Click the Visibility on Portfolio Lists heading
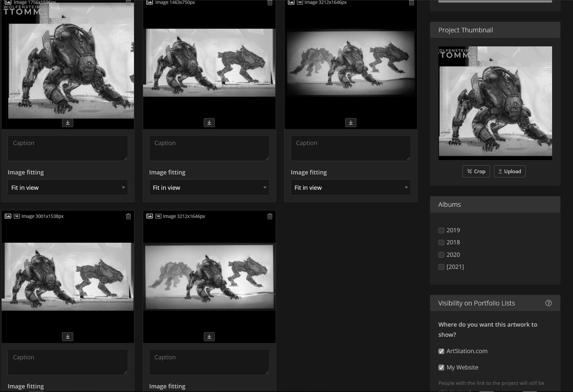This screenshot has height=392, width=573. 476,303
